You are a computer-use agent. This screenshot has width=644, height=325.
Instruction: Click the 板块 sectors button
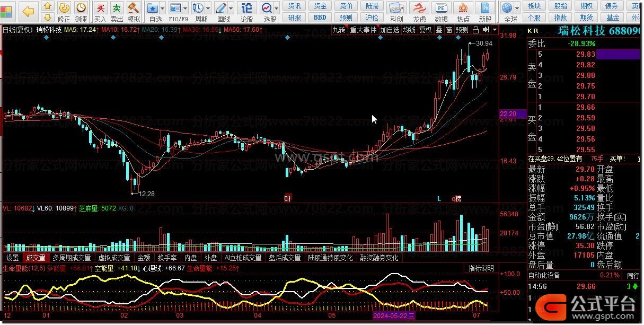(535, 6)
